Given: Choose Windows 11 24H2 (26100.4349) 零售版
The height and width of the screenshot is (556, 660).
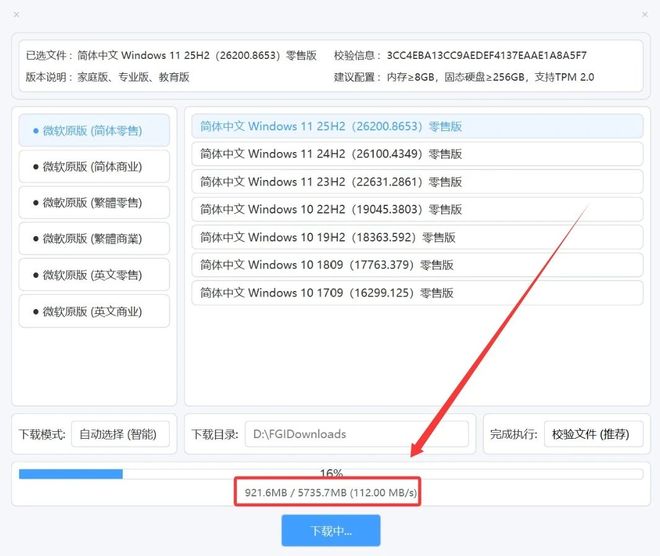Looking at the screenshot, I should pos(417,154).
